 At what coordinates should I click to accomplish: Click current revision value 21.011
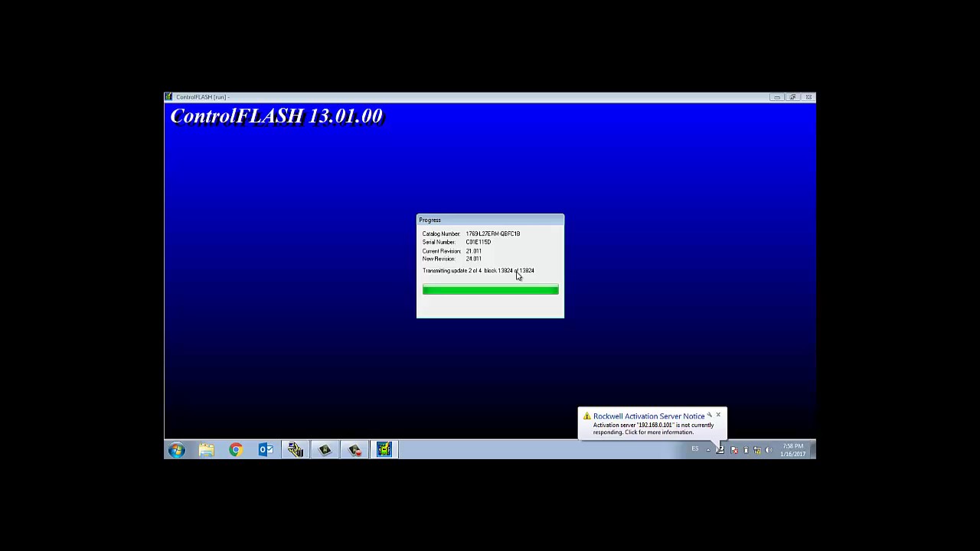[473, 251]
